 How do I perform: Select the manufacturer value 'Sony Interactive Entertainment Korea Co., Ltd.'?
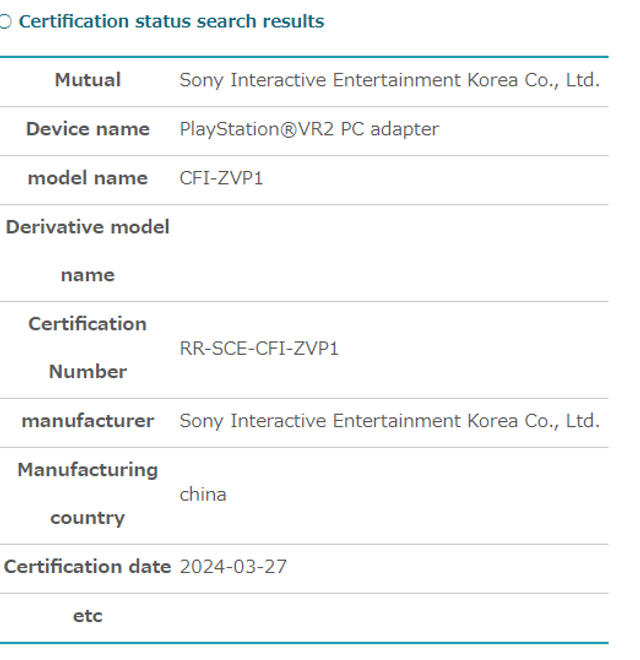click(x=389, y=421)
